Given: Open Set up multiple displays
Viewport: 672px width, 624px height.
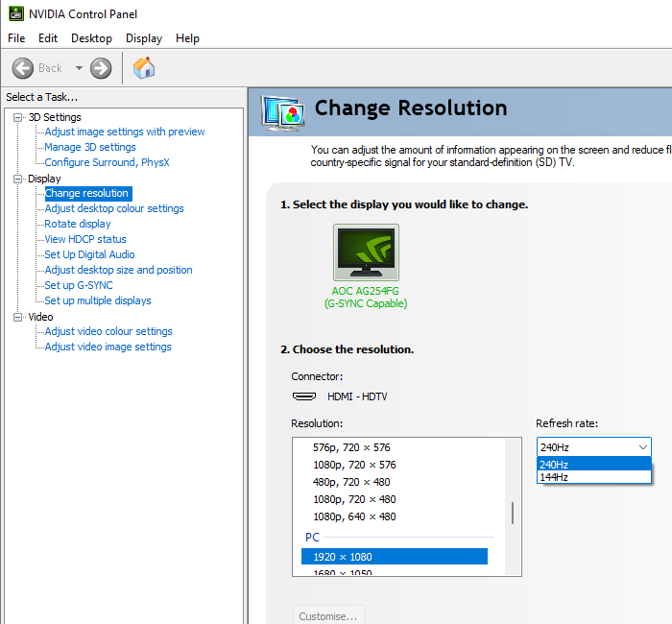Looking at the screenshot, I should 98,300.
